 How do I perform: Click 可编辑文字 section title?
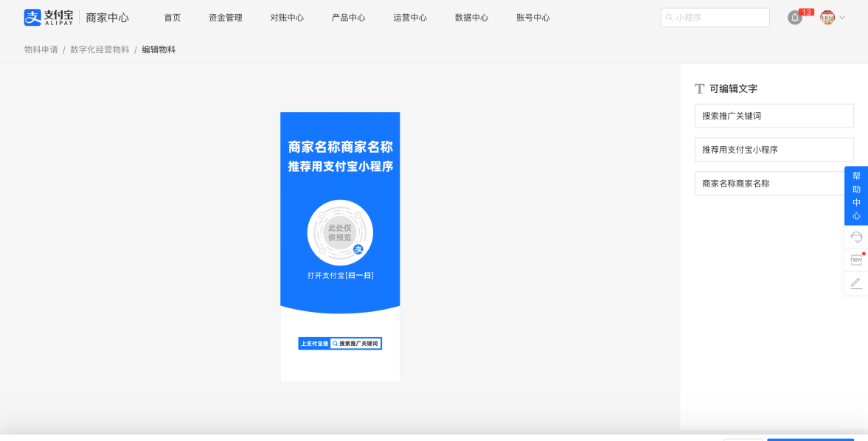coord(734,88)
